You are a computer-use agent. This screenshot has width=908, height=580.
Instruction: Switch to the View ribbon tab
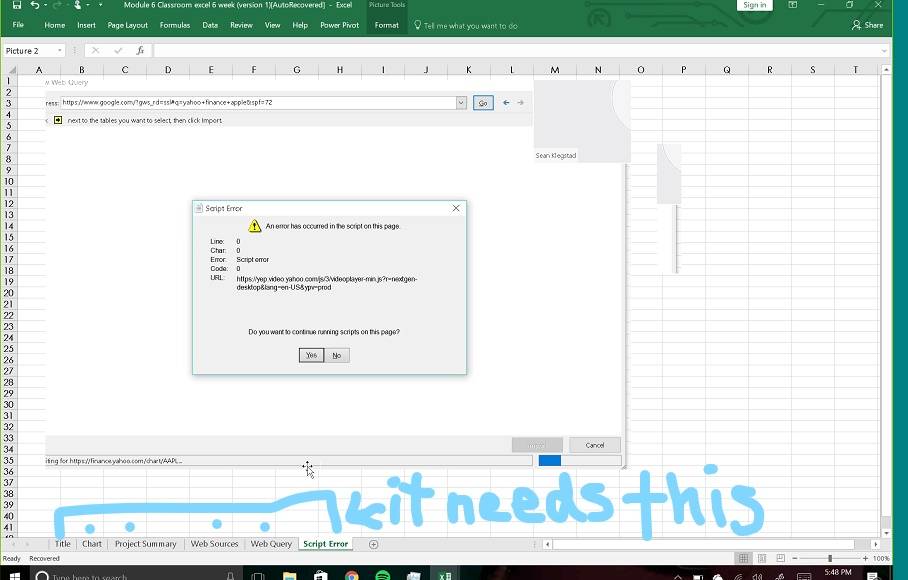click(x=272, y=25)
